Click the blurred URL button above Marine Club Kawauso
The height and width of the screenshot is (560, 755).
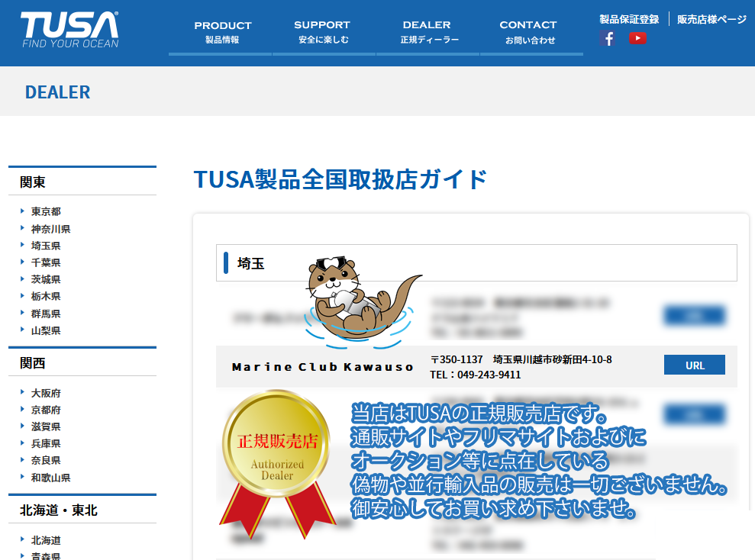[x=695, y=316]
